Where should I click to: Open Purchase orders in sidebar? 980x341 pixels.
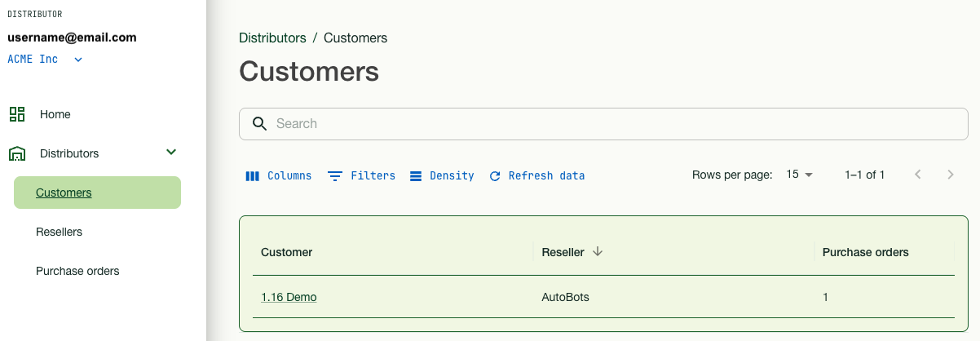tap(77, 271)
